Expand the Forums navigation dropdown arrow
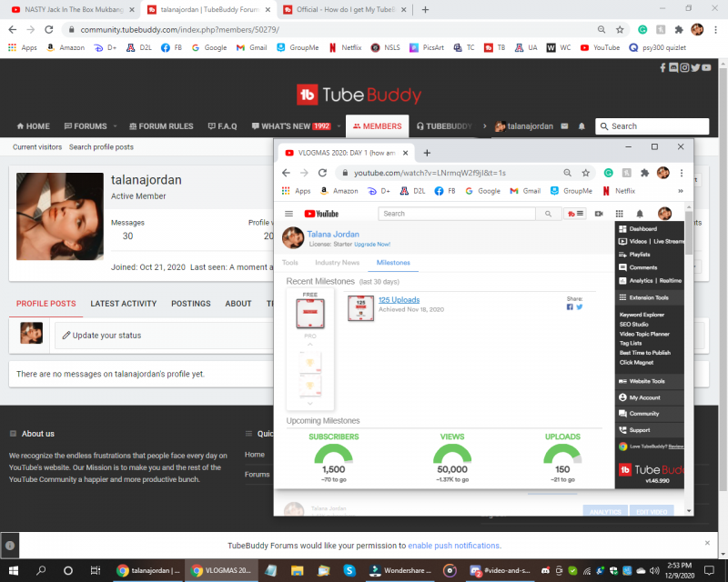 pos(116,126)
